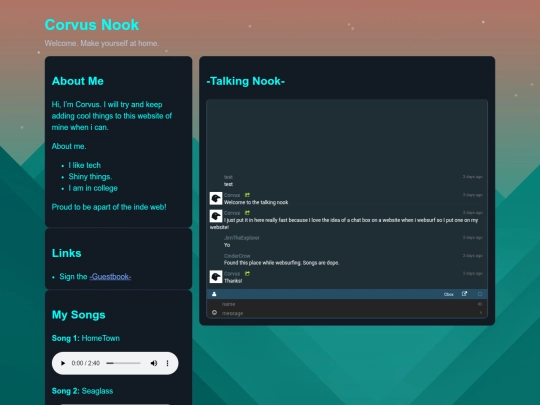
Task: Click Corvus avatar beside Thanks! message
Action: tap(216, 277)
